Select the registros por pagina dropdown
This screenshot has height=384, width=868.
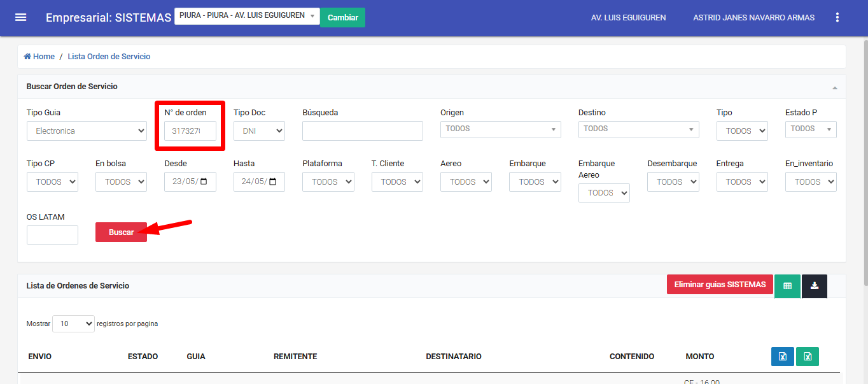tap(73, 324)
